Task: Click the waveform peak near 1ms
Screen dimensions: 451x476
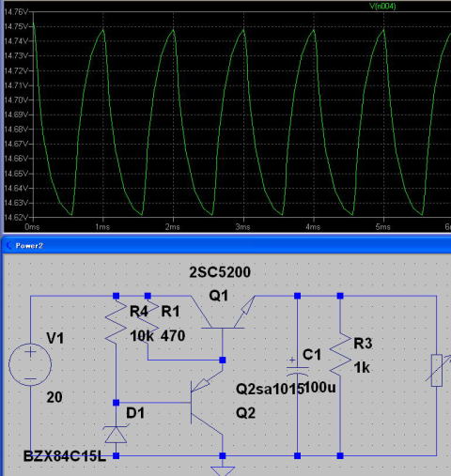Action: point(103,30)
